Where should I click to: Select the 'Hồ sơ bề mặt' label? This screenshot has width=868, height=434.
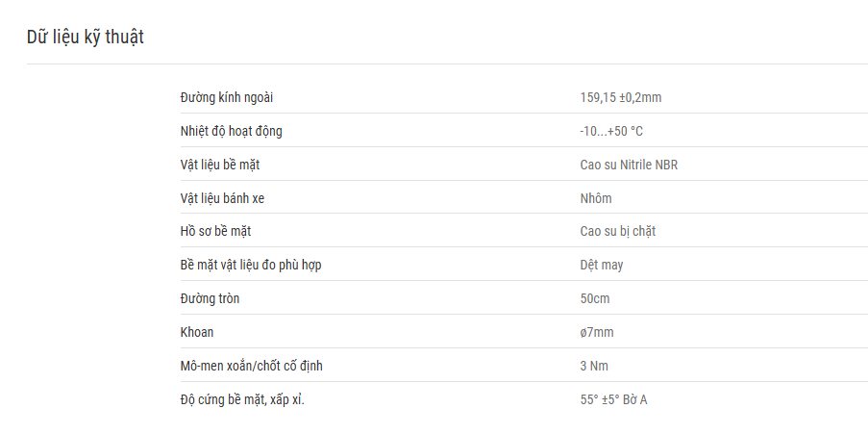coord(215,231)
